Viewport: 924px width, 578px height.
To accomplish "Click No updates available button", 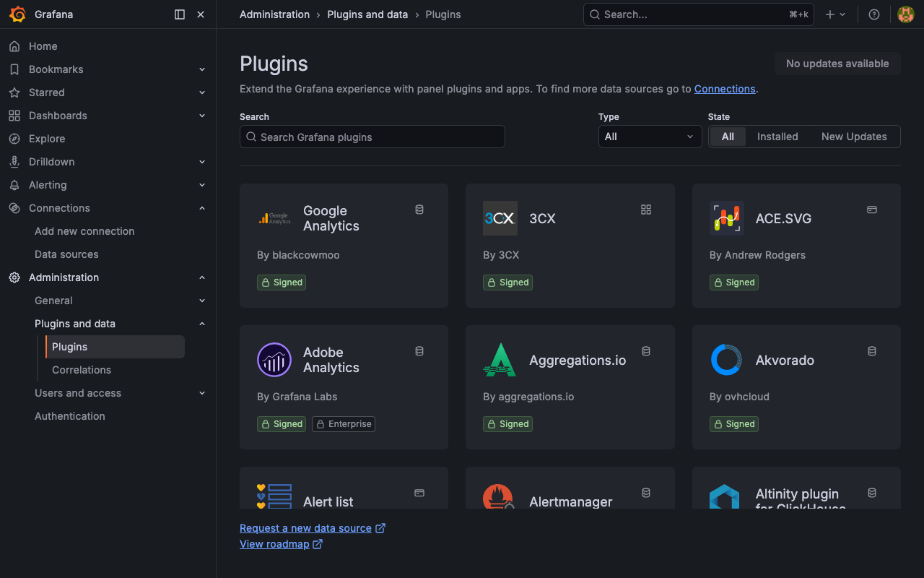I will [x=837, y=64].
